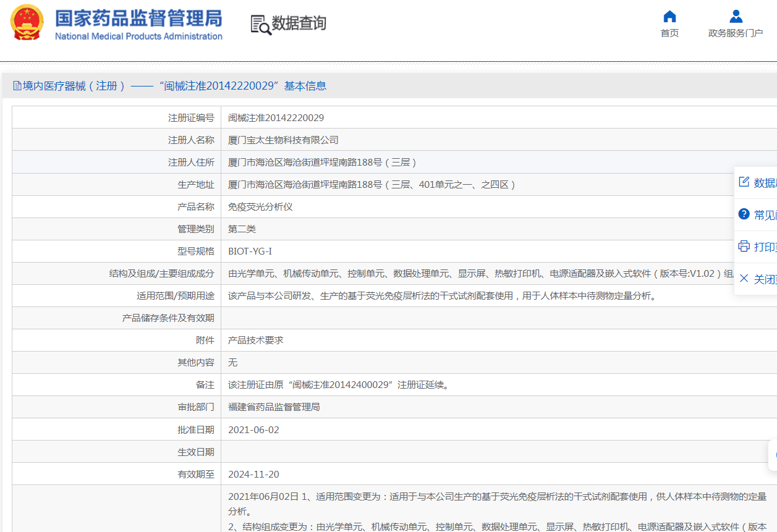Click the 产品储存条件及有效期 row label
Screen dimensions: 777x532
pos(168,318)
